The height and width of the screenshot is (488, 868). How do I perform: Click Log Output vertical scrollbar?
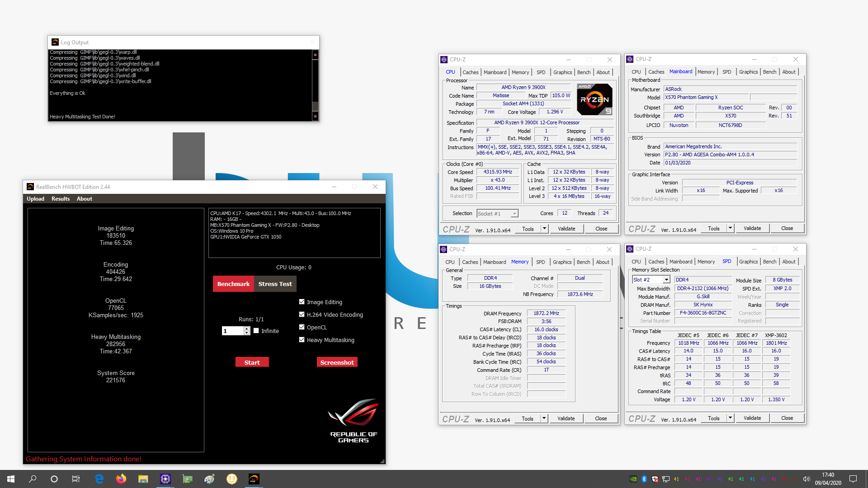click(315, 85)
